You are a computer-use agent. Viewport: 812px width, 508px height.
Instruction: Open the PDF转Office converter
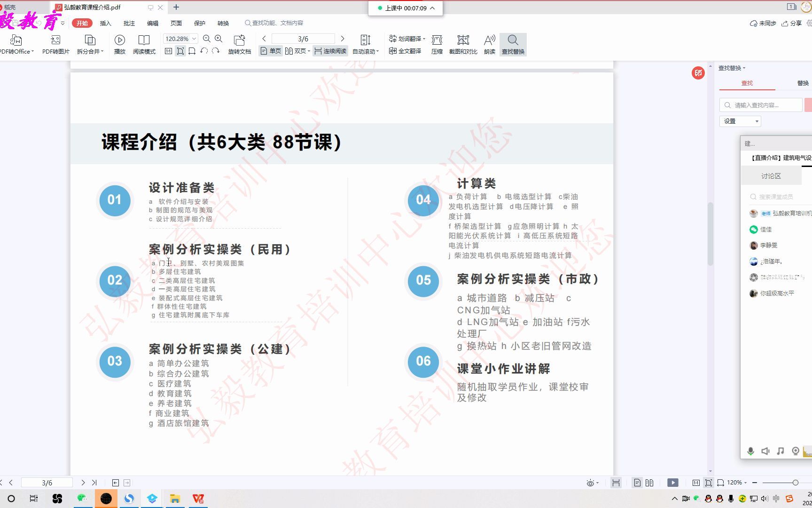click(x=17, y=45)
